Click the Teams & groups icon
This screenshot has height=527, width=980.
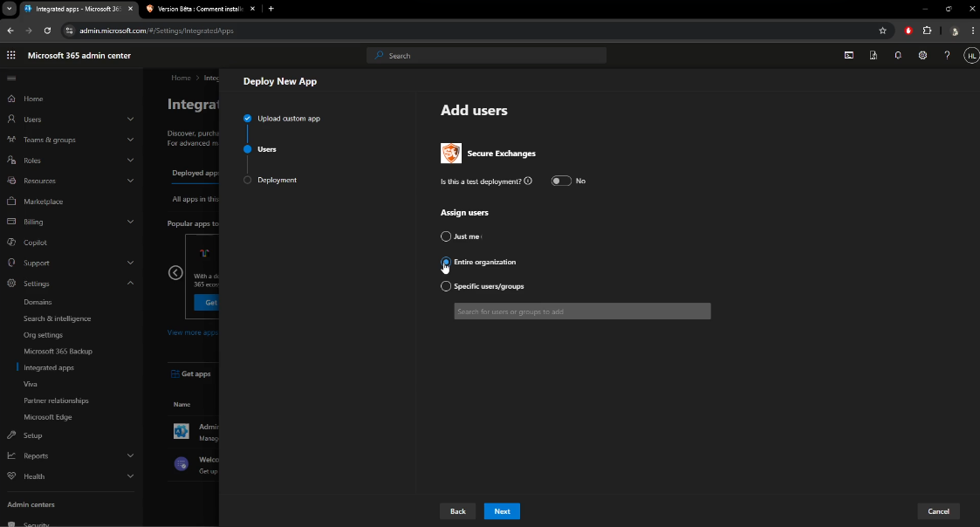coord(11,140)
